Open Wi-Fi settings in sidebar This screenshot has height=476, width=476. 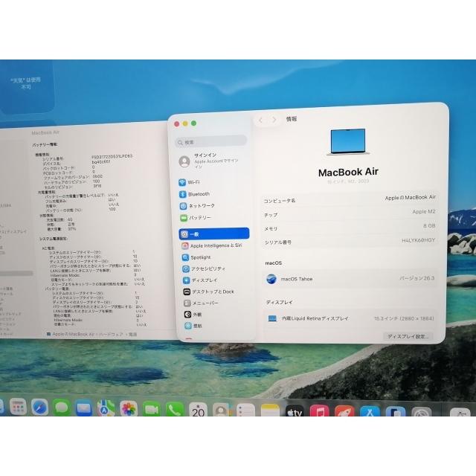pyautogui.click(x=213, y=182)
